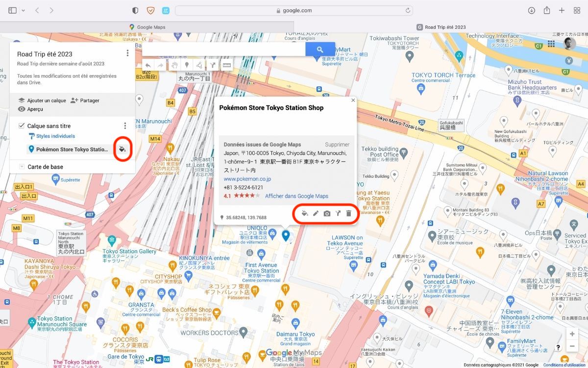The image size is (588, 368).
Task: Click the google.com address bar
Action: 294,10
